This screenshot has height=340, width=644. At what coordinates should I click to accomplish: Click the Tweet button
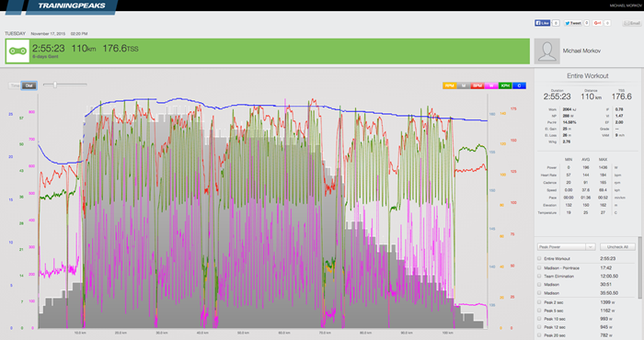572,23
